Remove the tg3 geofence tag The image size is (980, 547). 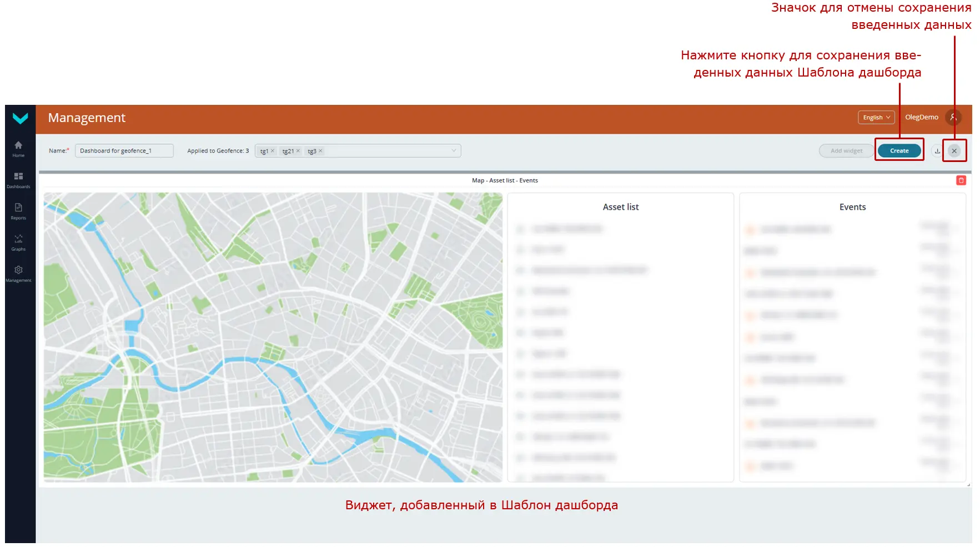320,151
